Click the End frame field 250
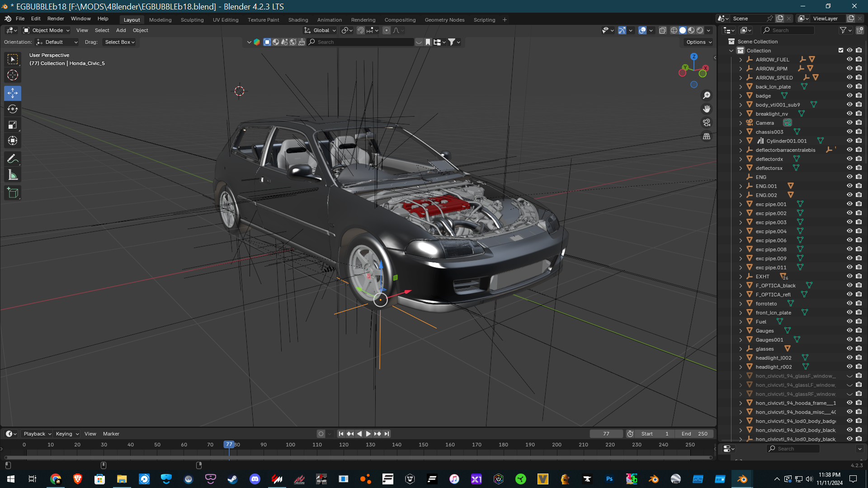This screenshot has width=868, height=488. pos(694,434)
